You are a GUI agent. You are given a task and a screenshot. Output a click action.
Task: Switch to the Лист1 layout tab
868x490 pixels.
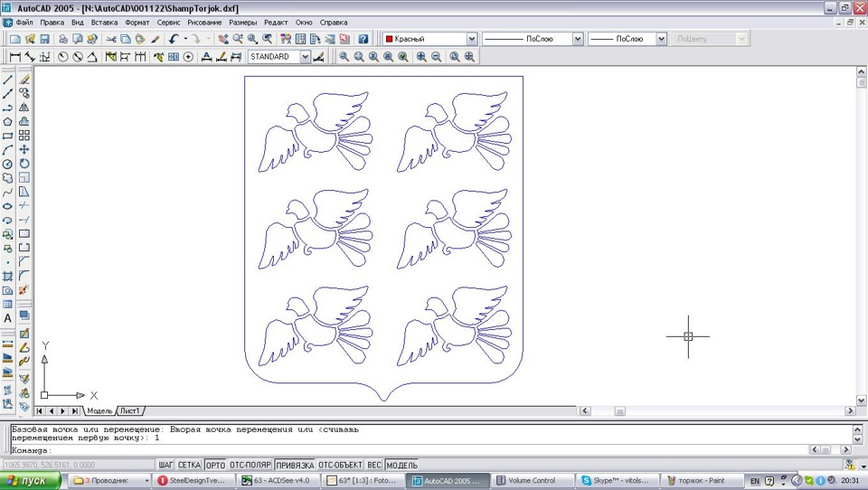pos(130,411)
